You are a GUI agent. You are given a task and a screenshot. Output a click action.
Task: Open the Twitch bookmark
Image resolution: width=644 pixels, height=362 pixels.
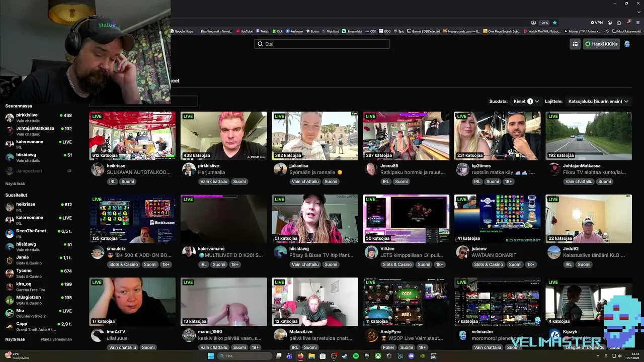click(262, 31)
